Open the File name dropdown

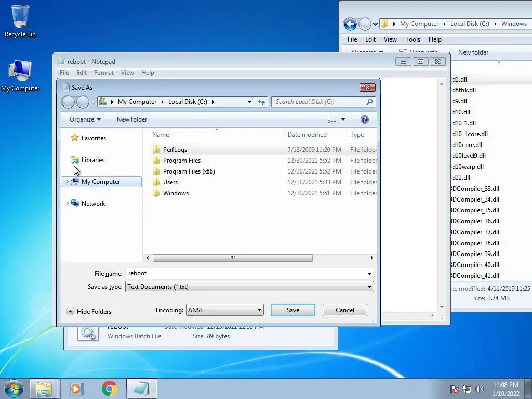(x=369, y=274)
